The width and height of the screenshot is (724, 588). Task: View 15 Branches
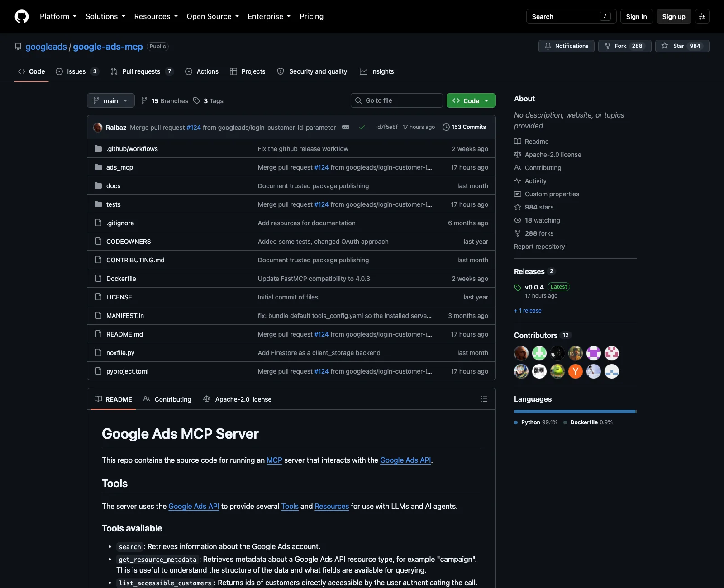coord(165,100)
